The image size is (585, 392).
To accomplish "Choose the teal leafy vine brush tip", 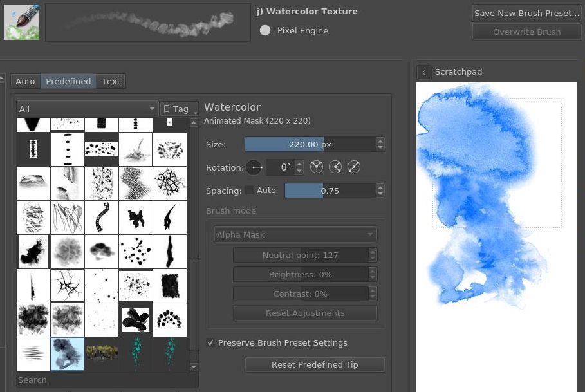I will [x=136, y=354].
